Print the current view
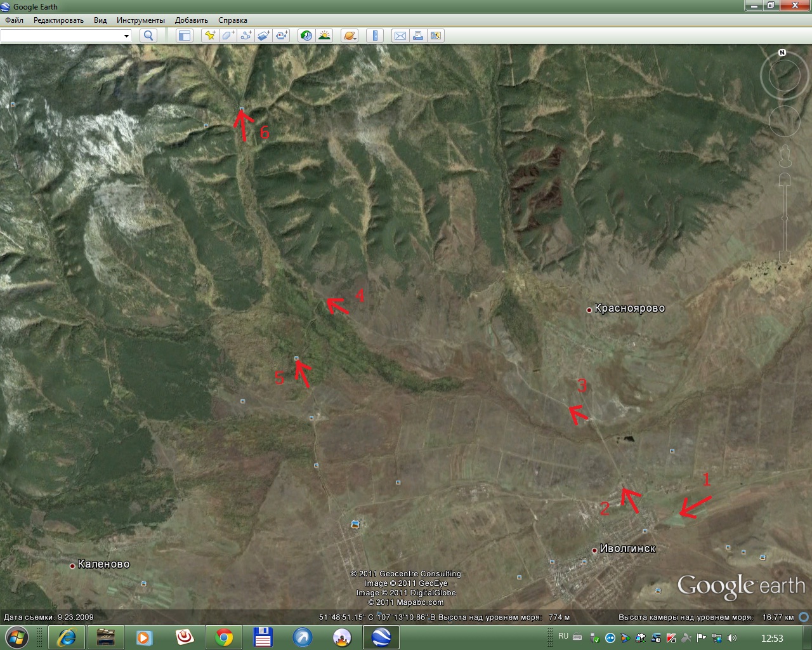The image size is (812, 650). [417, 36]
